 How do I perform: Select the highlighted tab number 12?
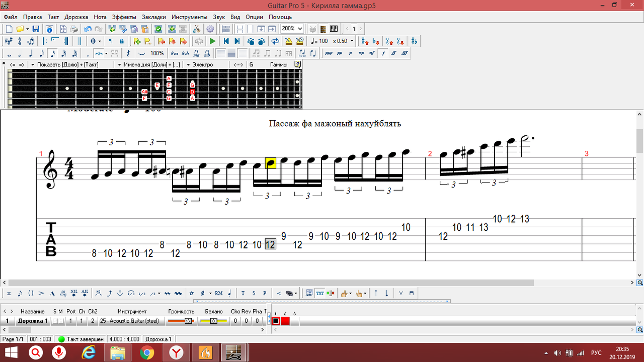click(270, 245)
